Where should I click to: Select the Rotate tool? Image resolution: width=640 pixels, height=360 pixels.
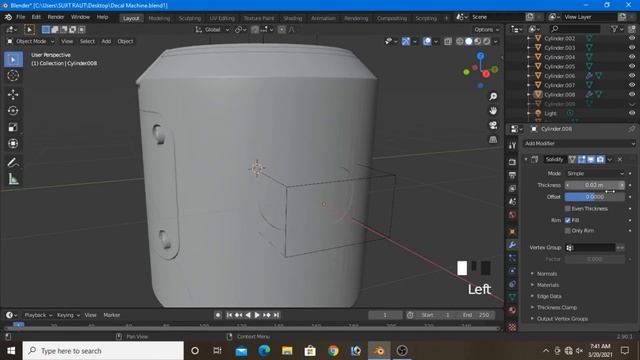tap(13, 111)
